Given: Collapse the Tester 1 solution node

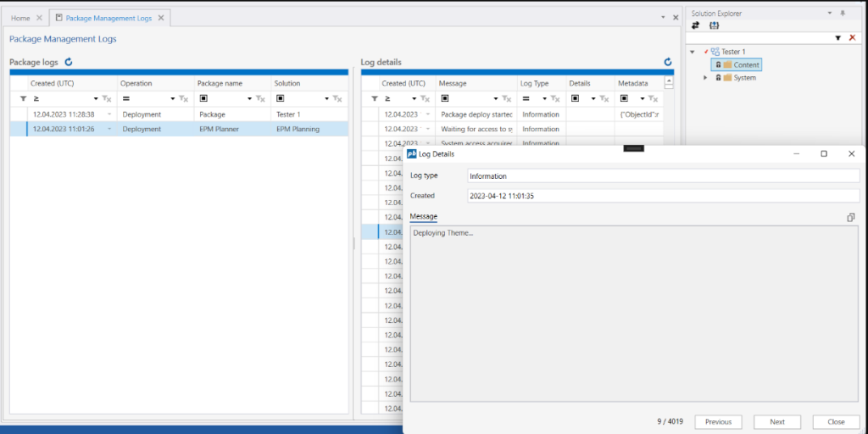Looking at the screenshot, I should pyautogui.click(x=693, y=52).
